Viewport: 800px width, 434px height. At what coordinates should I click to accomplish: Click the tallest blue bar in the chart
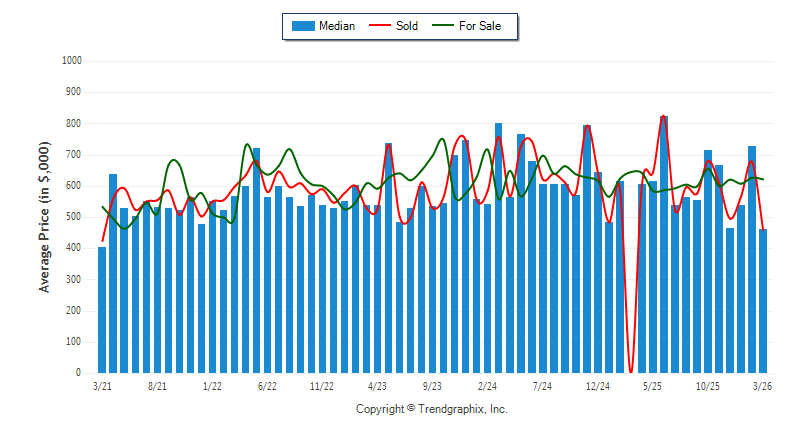[x=664, y=245]
